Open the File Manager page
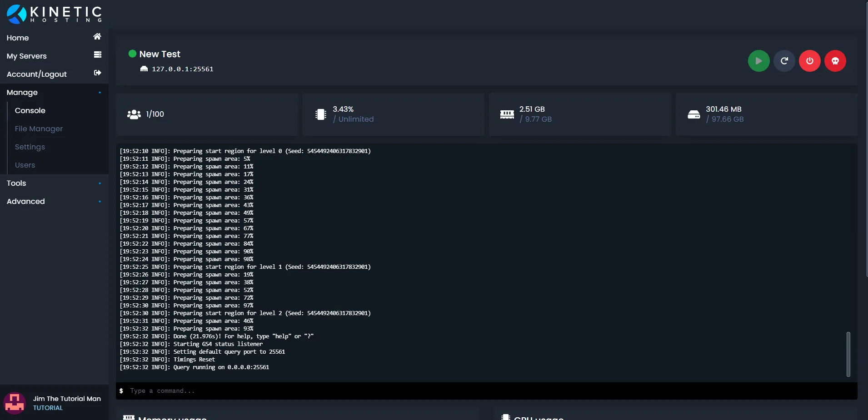The image size is (868, 420). (x=39, y=128)
